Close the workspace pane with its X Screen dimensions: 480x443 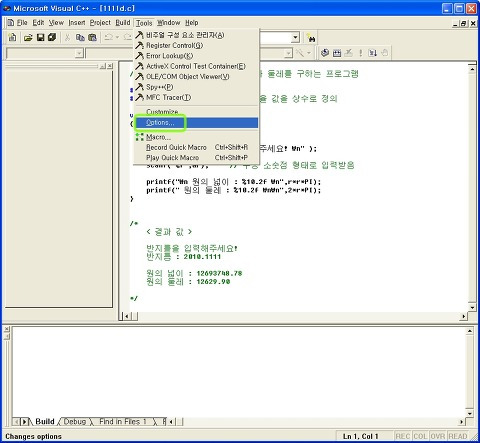click(110, 66)
